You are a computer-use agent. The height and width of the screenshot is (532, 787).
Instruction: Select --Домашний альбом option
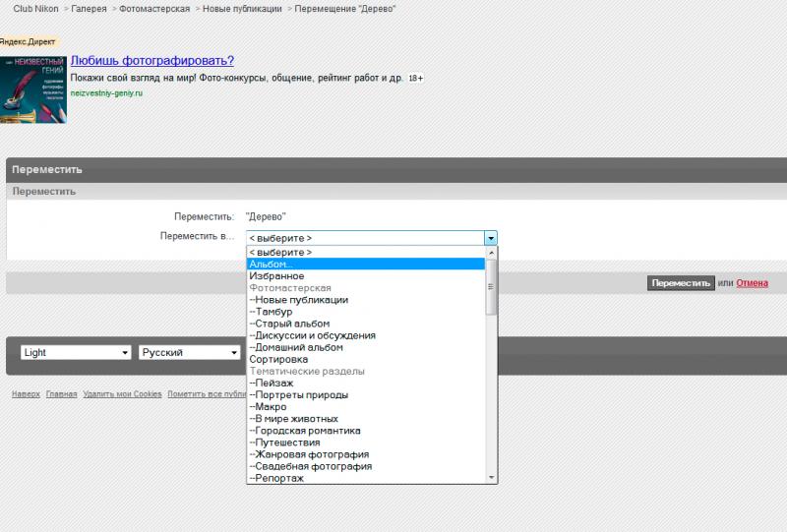tap(366, 347)
